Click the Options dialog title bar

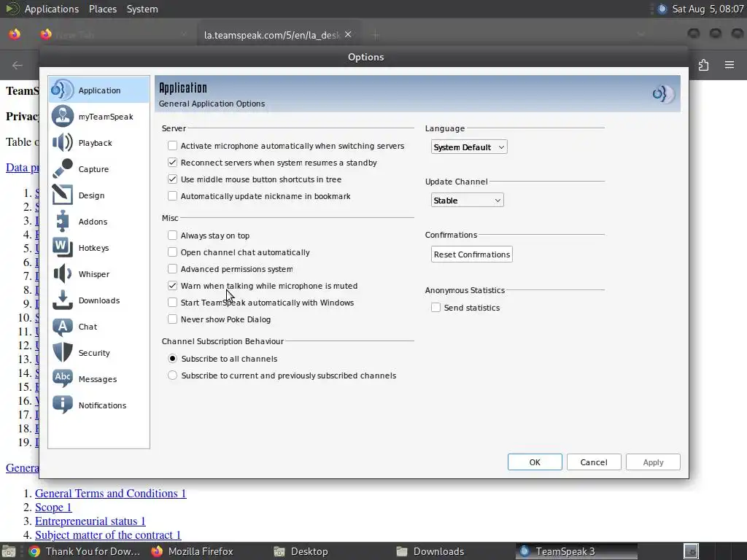point(365,57)
